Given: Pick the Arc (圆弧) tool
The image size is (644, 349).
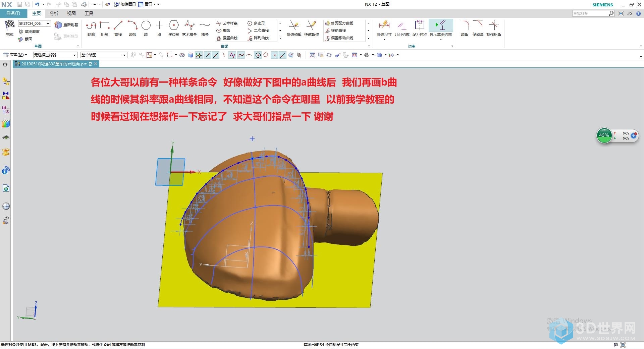Looking at the screenshot, I should pyautogui.click(x=132, y=28).
